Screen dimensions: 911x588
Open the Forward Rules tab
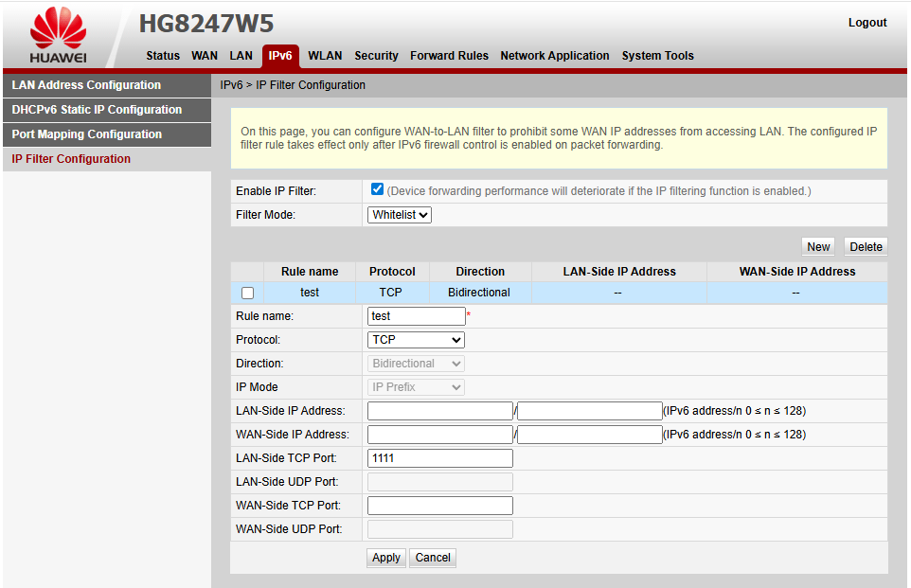tap(449, 56)
